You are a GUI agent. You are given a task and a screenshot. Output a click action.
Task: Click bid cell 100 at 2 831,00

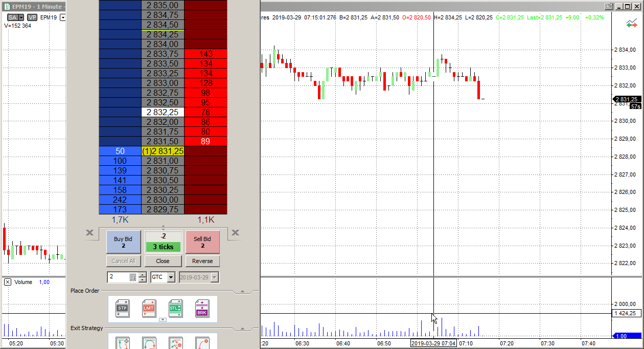click(x=120, y=161)
